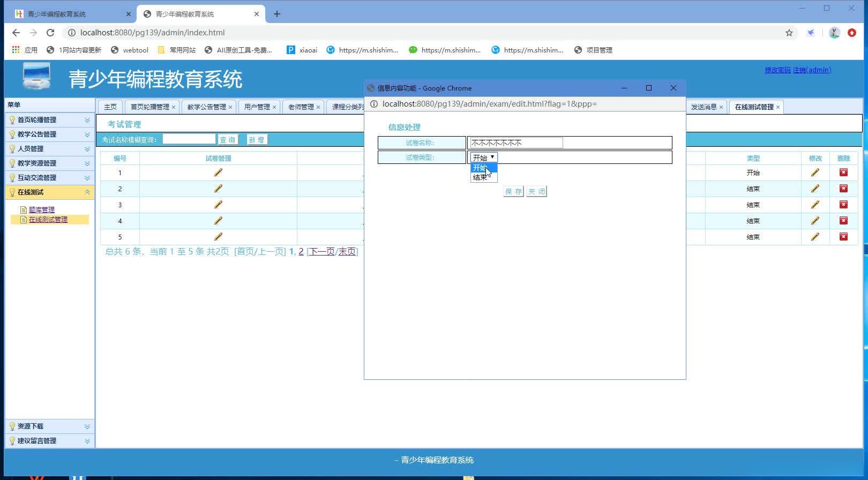Open Chrome profile avatar

834,33
